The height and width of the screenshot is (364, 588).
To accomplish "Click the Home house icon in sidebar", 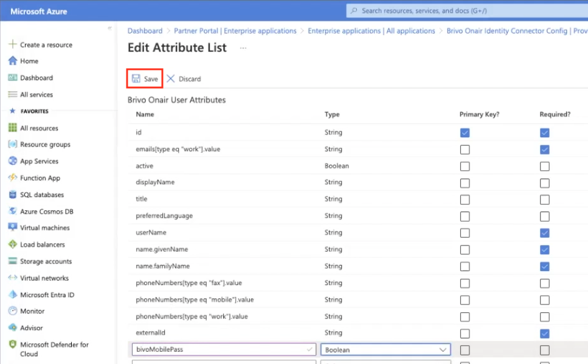I will [13, 61].
